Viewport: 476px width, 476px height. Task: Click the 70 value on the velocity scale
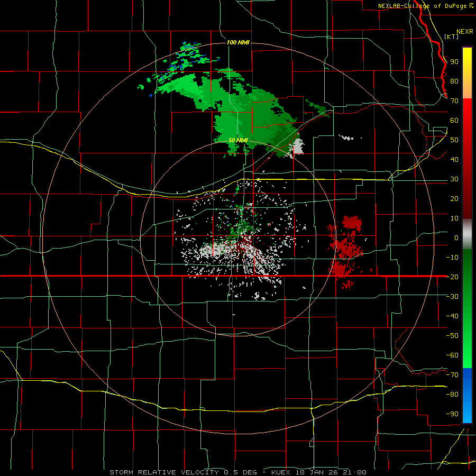[454, 101]
